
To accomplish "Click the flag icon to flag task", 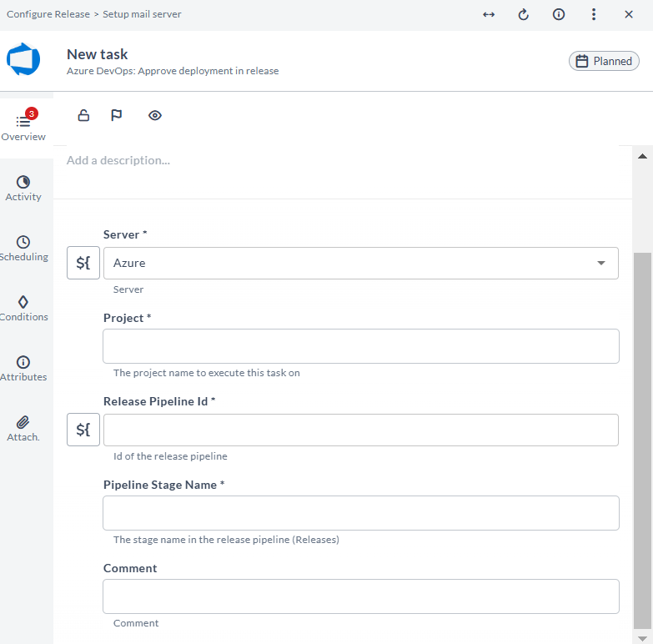I will 117,115.
